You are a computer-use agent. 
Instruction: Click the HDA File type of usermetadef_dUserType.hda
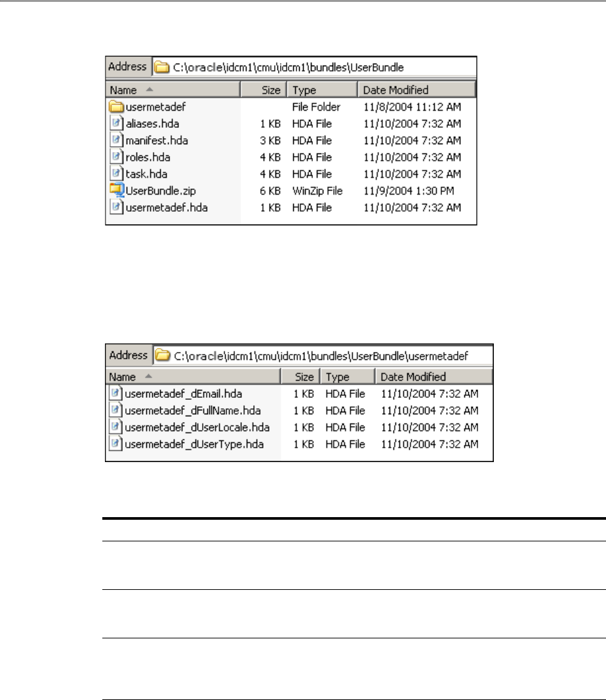[345, 444]
